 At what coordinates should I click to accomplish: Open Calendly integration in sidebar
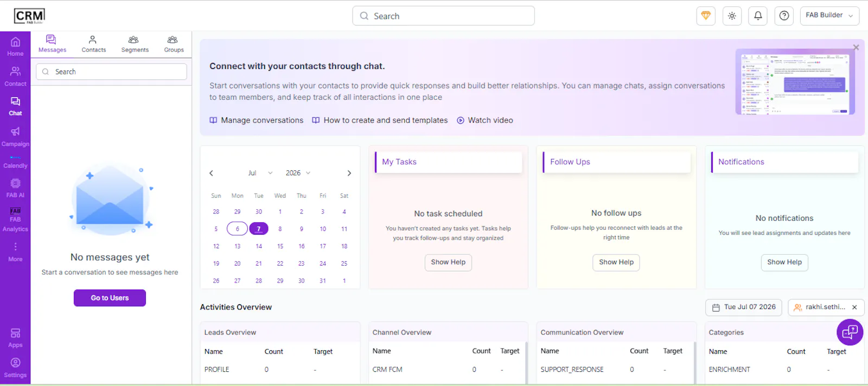pyautogui.click(x=15, y=162)
